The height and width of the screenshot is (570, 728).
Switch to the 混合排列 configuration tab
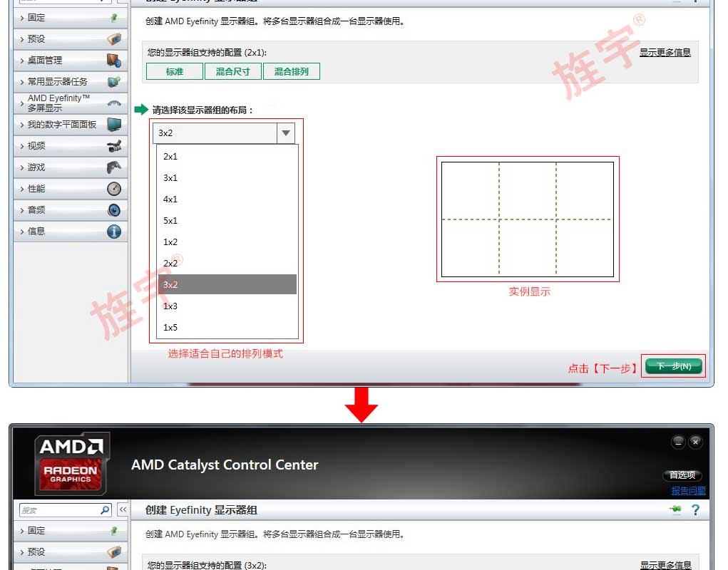tap(292, 71)
